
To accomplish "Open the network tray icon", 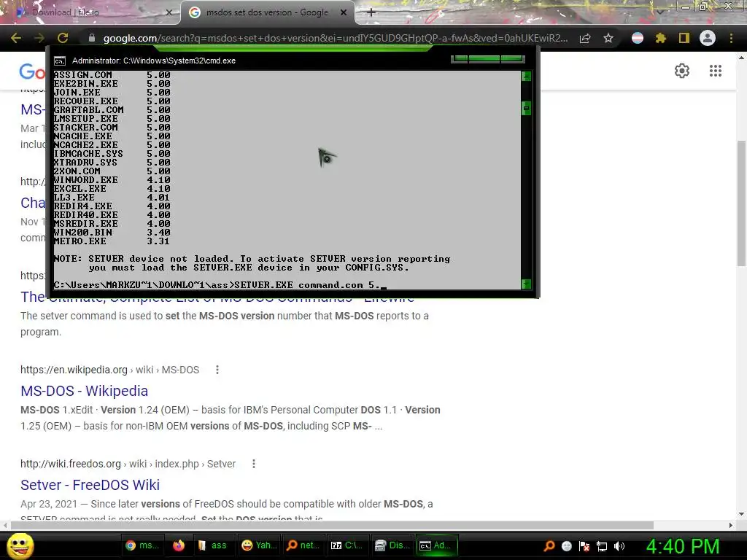I will [602, 546].
